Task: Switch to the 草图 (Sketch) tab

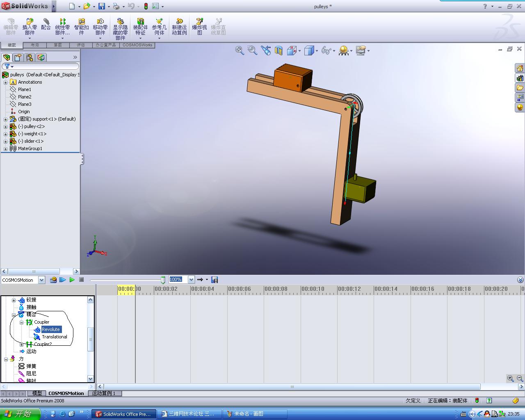Action: (x=57, y=45)
